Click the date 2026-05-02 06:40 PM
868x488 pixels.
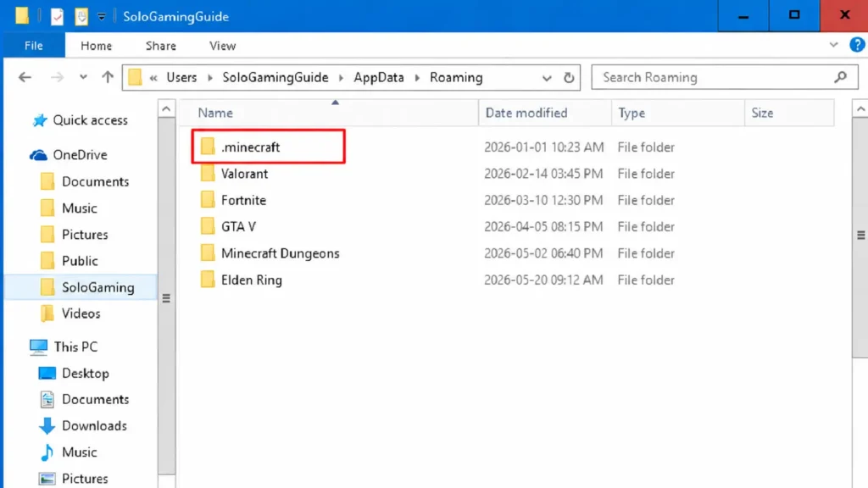[543, 253]
